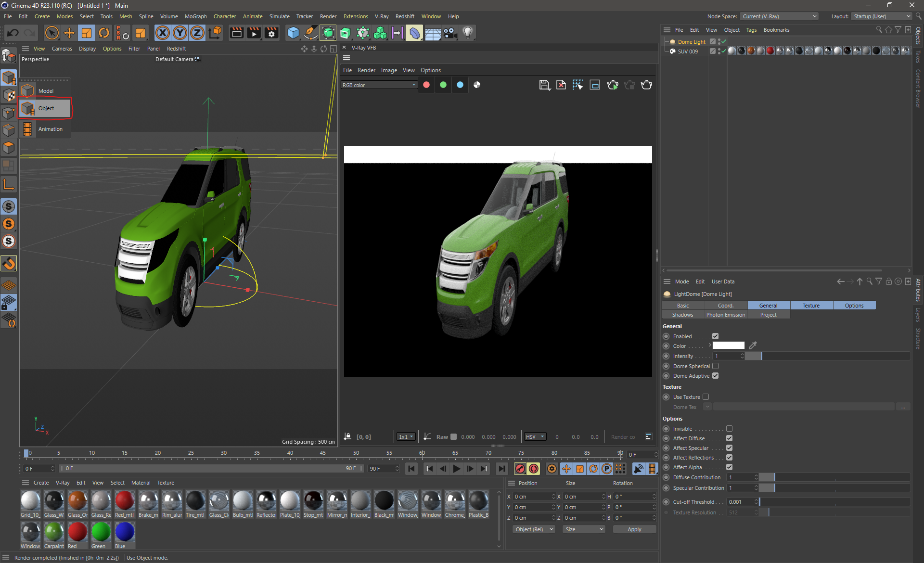924x563 pixels.
Task: Click the Apply button
Action: [x=634, y=529]
